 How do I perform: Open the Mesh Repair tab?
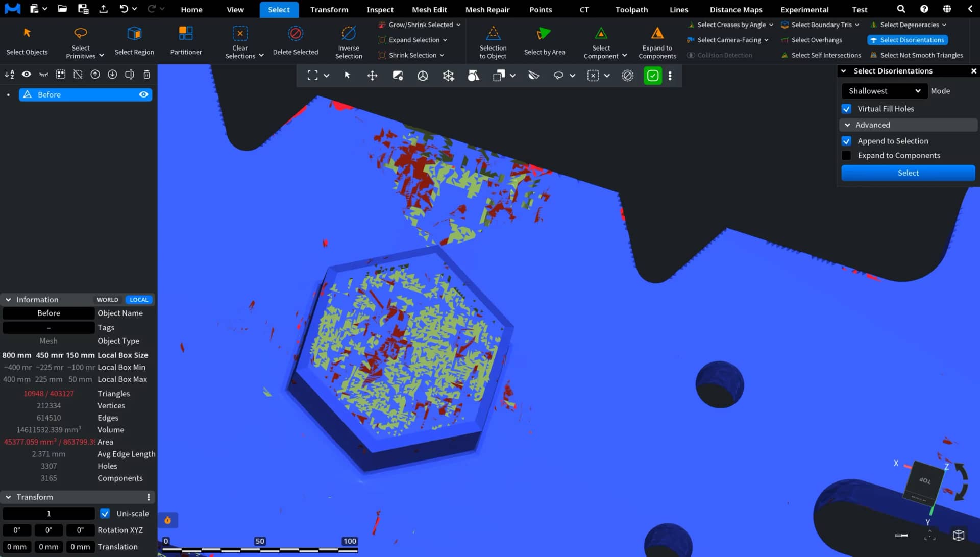pos(487,9)
